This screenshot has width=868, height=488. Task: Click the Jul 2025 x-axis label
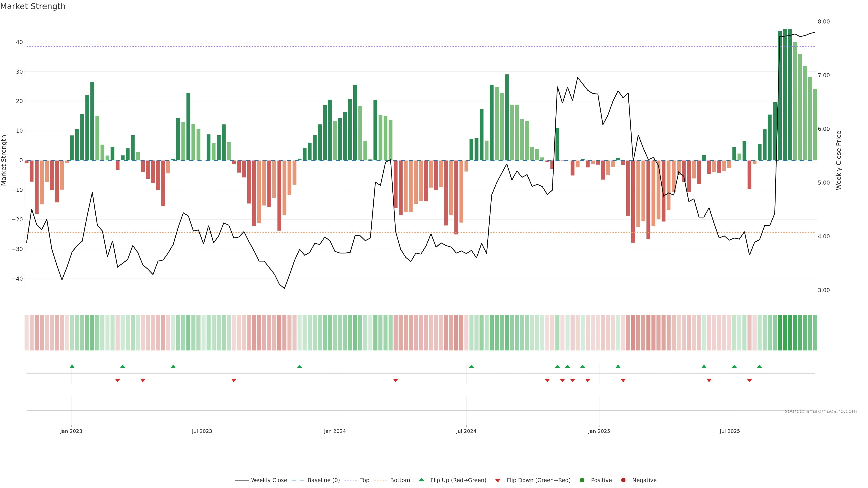pos(729,431)
